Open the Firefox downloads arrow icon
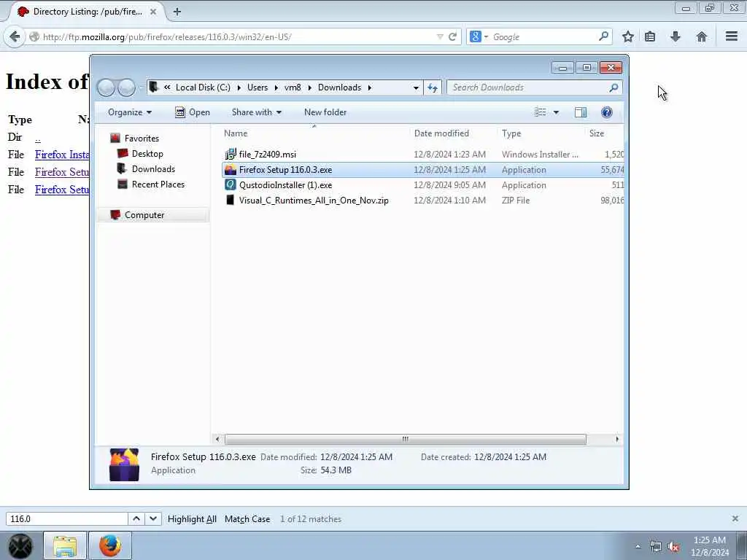 pyautogui.click(x=676, y=36)
